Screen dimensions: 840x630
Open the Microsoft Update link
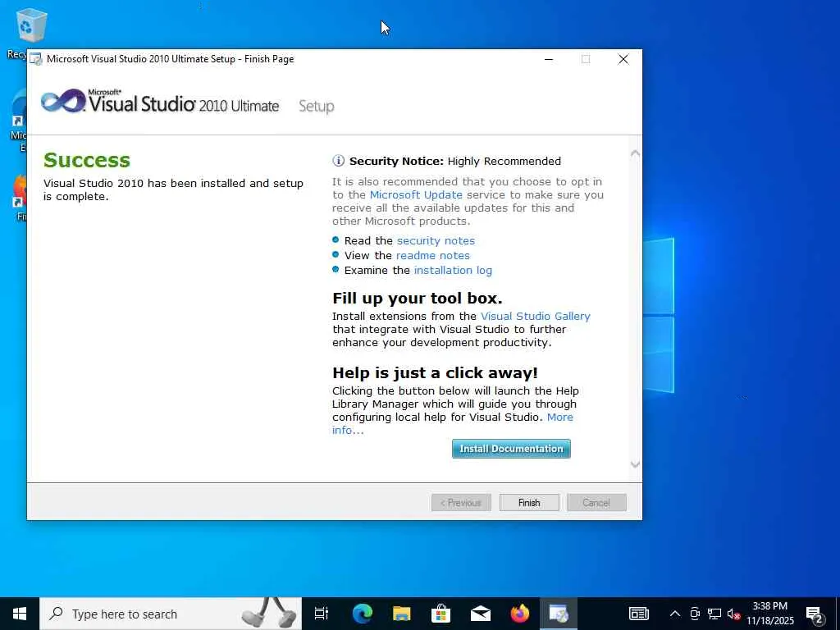coord(416,195)
